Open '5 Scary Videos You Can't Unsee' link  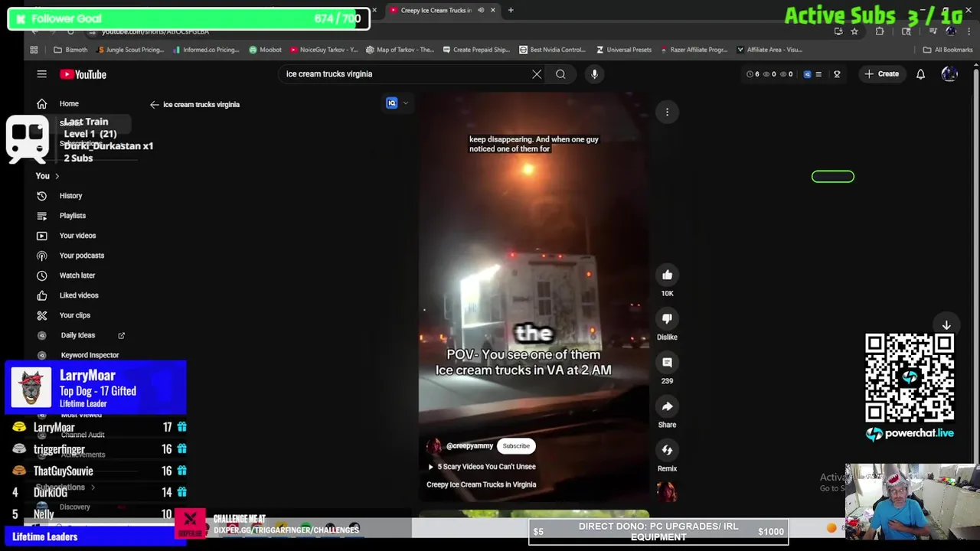[x=486, y=467]
